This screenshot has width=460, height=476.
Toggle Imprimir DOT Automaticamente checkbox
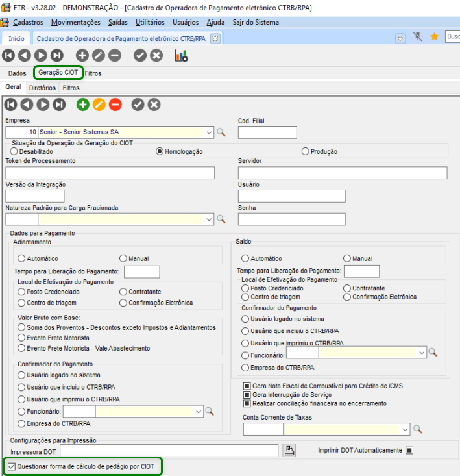coord(409,450)
